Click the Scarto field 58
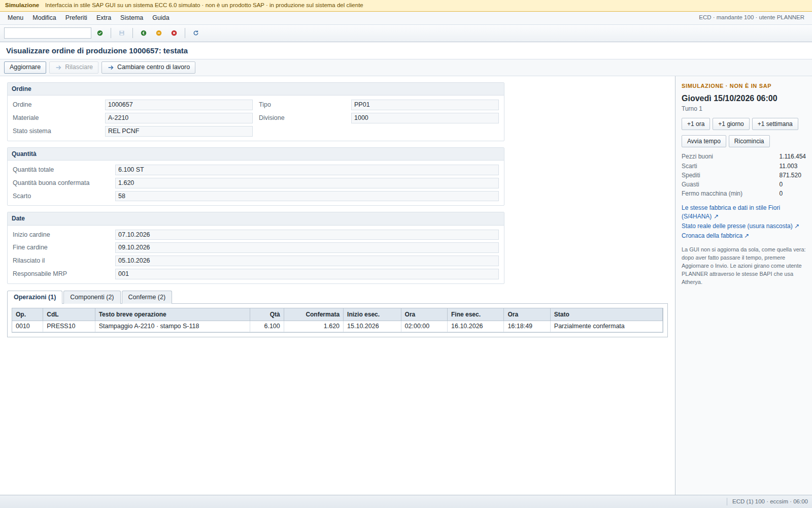The height and width of the screenshot is (508, 812). (x=307, y=196)
